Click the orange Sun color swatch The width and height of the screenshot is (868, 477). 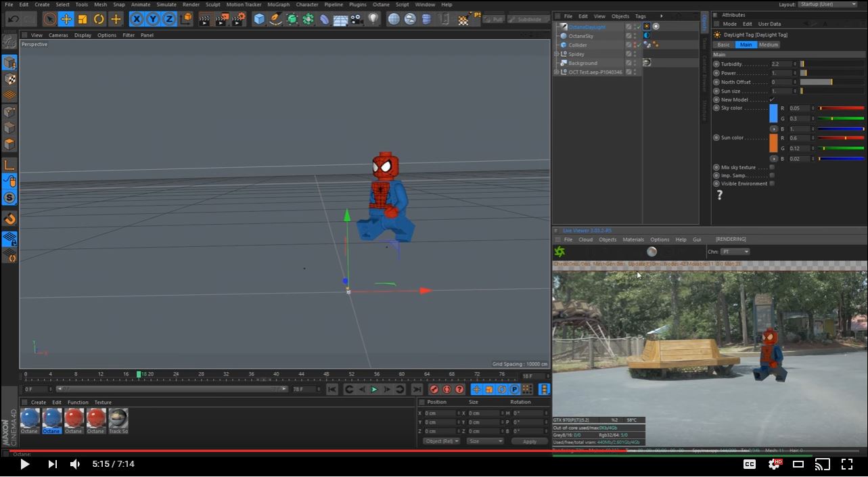coord(773,143)
